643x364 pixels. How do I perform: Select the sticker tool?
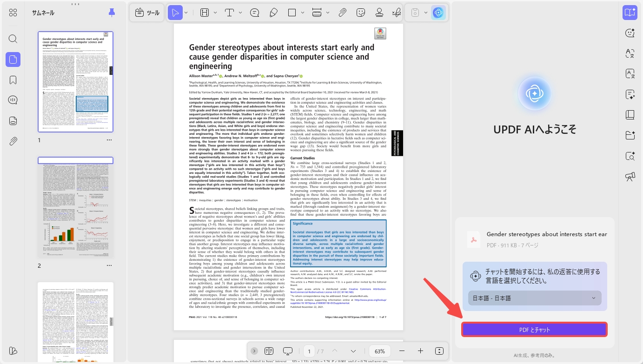[361, 13]
